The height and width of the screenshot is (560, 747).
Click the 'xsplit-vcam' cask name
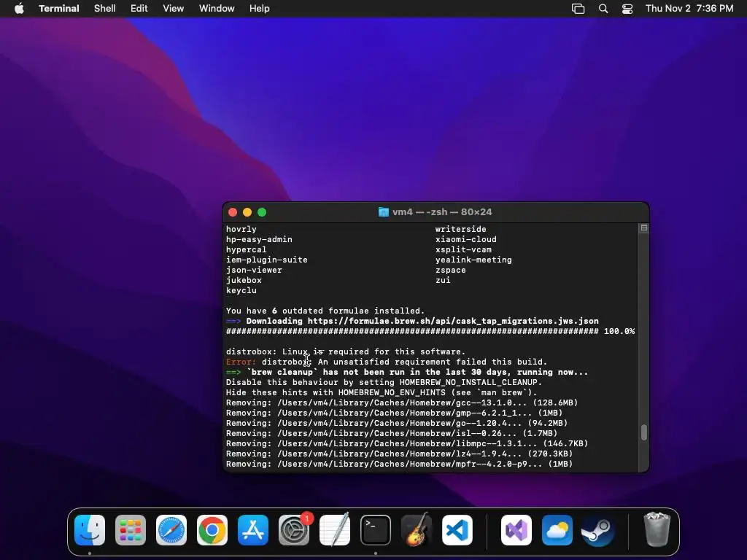click(463, 249)
